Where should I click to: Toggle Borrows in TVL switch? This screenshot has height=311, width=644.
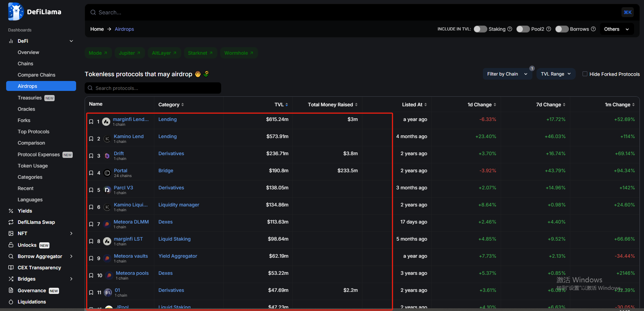pos(562,29)
